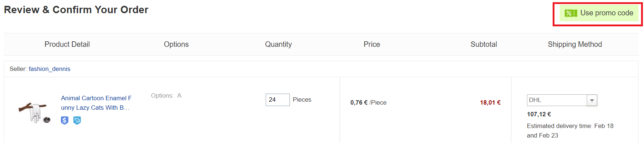Click the 107,12 € shipping cost
644x143 pixels.
539,114
